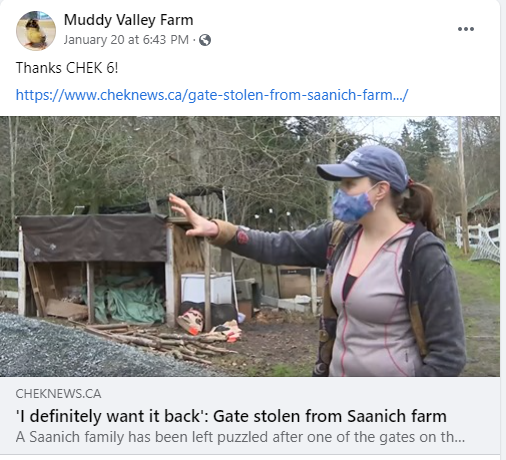Click the woman's outstretched hand in photo
506x460 pixels.
click(192, 216)
